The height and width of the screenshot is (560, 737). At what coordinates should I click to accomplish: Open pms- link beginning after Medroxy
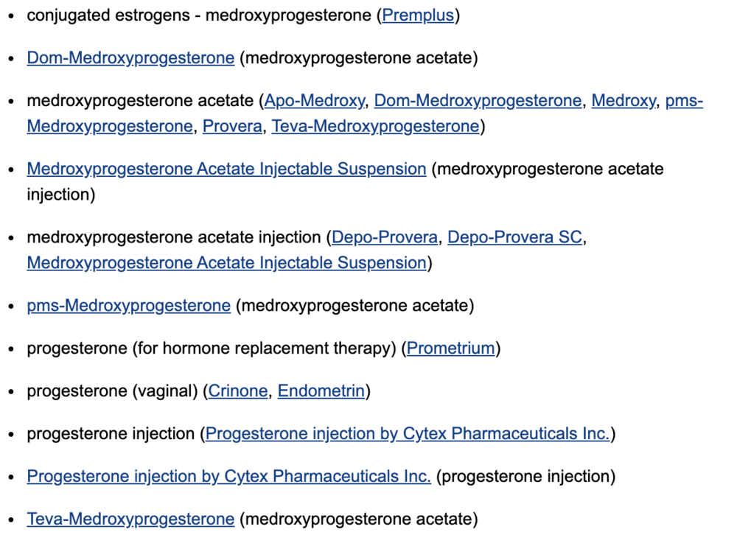click(x=684, y=100)
